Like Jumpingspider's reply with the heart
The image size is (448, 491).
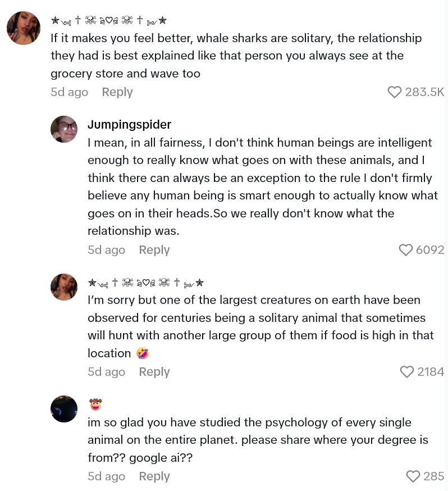(406, 250)
